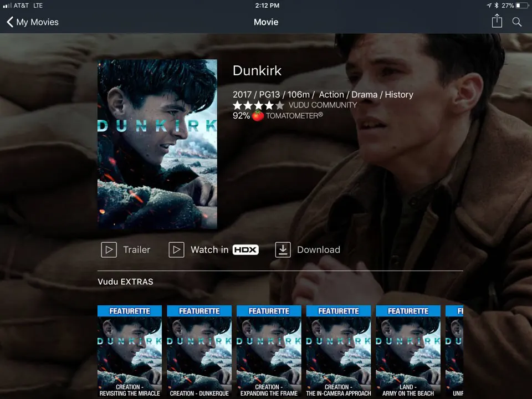Tap the red tomato Tomatometer icon
This screenshot has width=532, height=399.
tap(258, 116)
